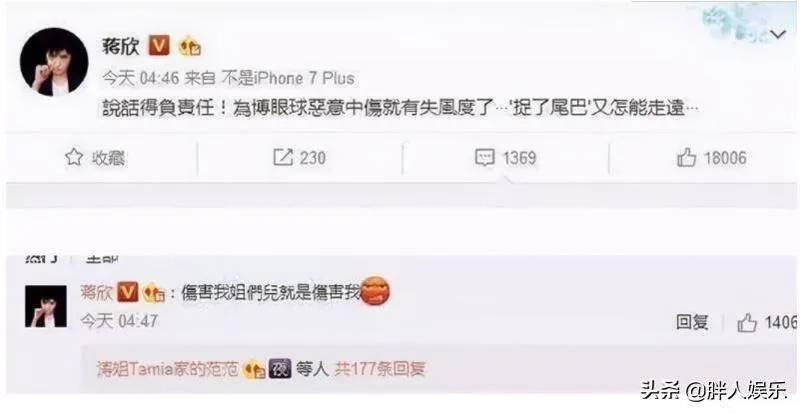
Task: Click the angry emoji in the comment
Action: (376, 291)
